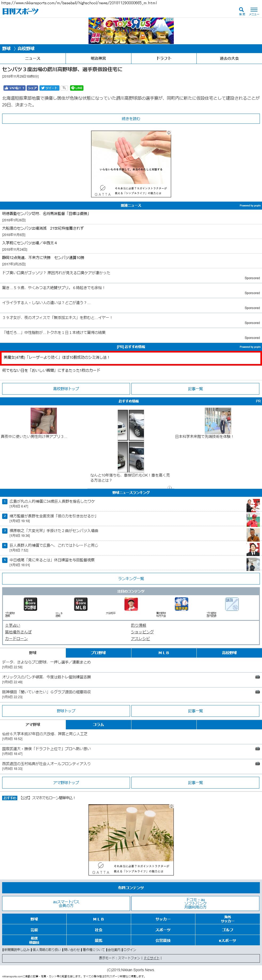The height and width of the screenshot is (980, 262).
Task: Select the ドラフト tab
Action: (x=164, y=58)
